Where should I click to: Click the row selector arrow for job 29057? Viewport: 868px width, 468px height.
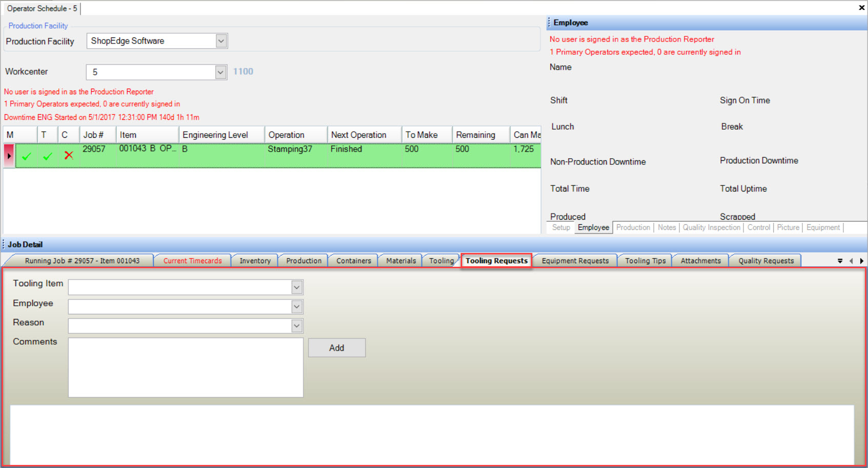[x=9, y=156]
